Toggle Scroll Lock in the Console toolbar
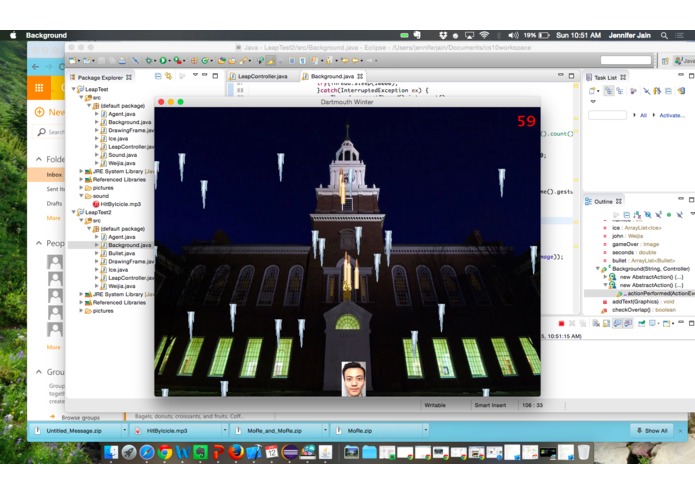The width and height of the screenshot is (695, 494). click(x=606, y=323)
